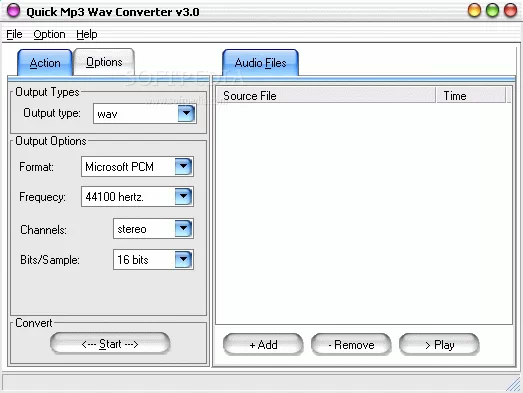Expand the Bits/Sample dropdown arrow
523x393 pixels.
click(183, 260)
